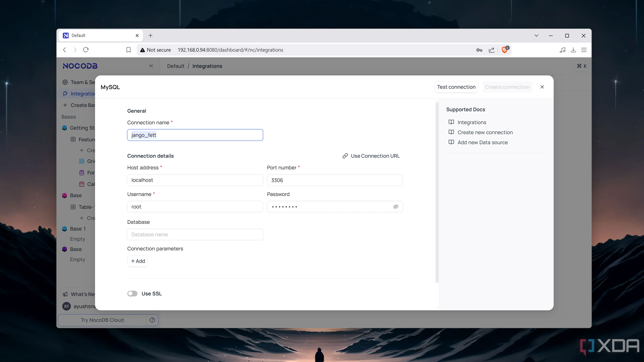Click Use Connection URL link
The height and width of the screenshot is (362, 644).
click(371, 156)
